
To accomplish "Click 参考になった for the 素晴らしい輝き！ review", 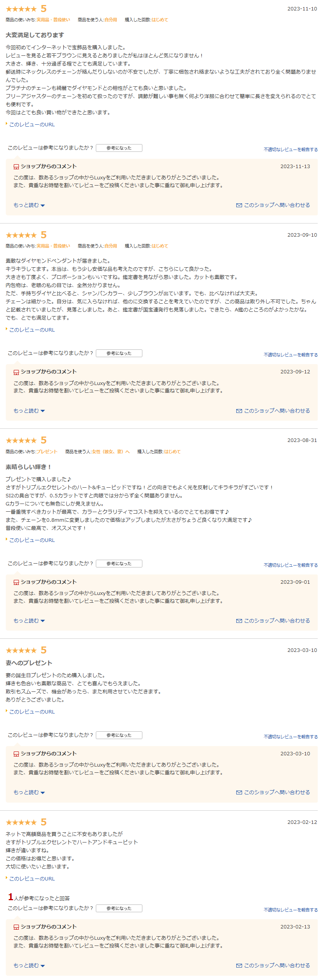I will click(x=119, y=564).
